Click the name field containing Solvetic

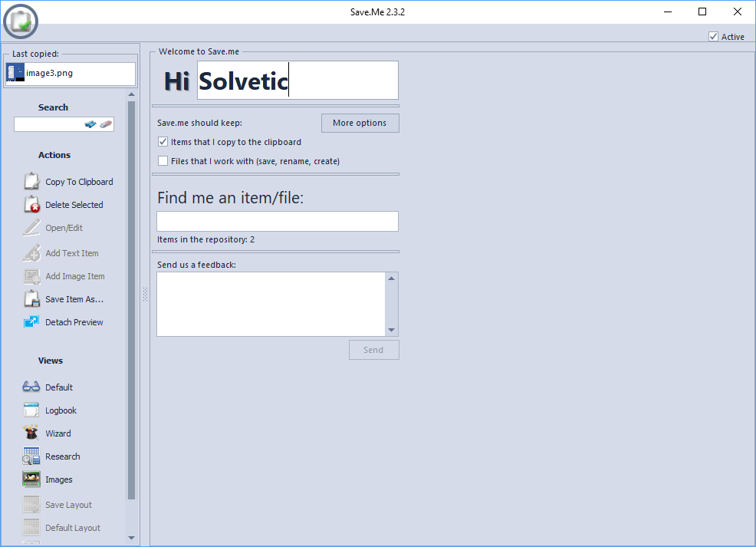click(297, 80)
